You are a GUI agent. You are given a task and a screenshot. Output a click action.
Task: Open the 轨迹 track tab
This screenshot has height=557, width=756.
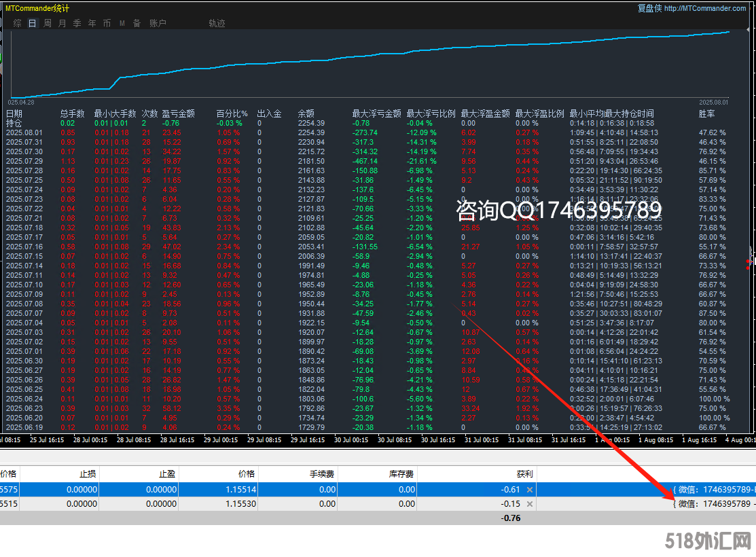pos(217,23)
